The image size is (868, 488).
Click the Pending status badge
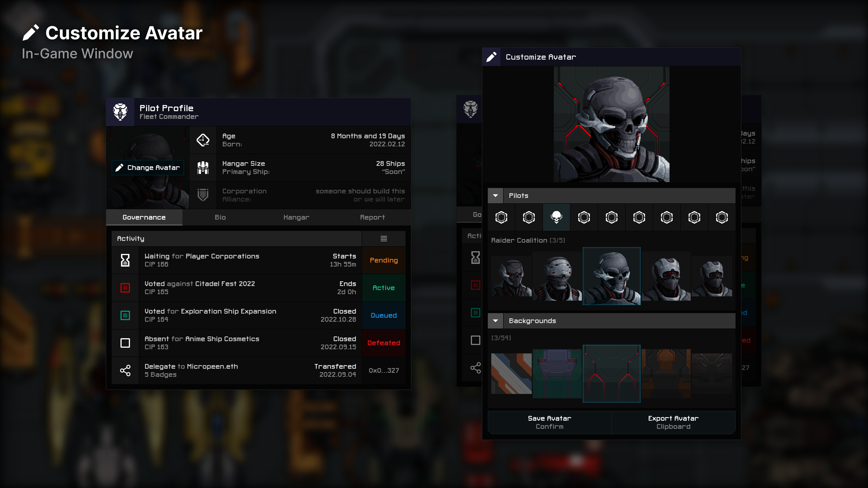click(x=384, y=260)
